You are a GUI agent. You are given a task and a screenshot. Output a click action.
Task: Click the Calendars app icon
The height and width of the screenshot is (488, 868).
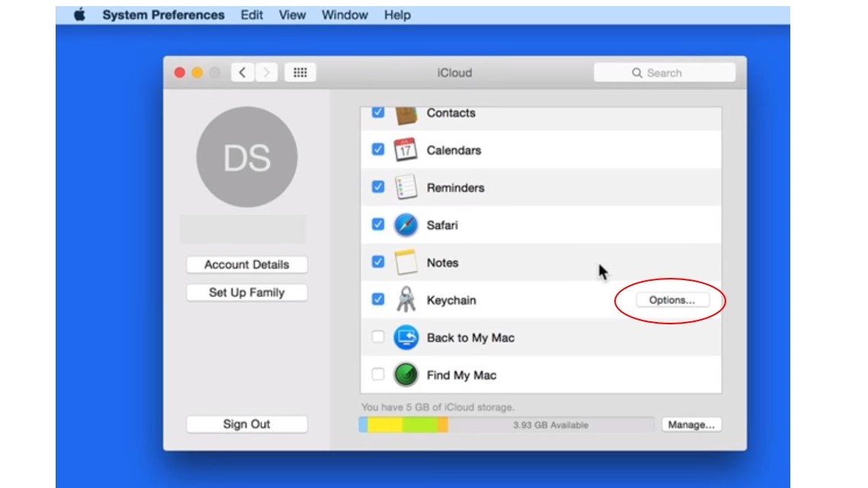click(405, 150)
